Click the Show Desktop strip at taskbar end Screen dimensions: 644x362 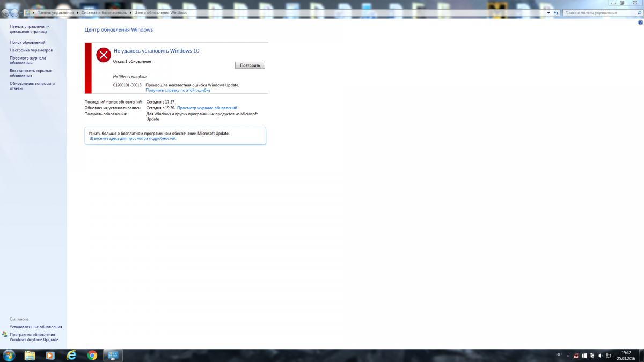pyautogui.click(x=641, y=355)
